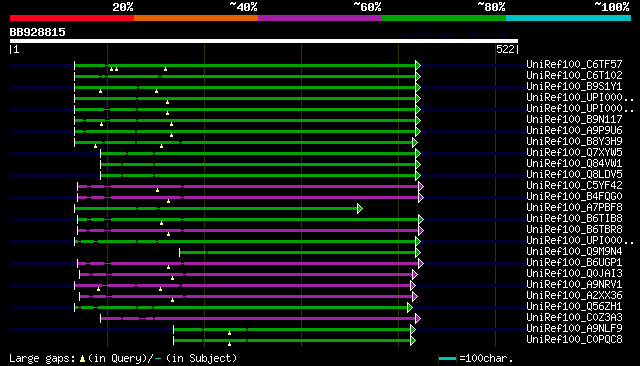
Task: Click the purple B6UGP1 alignment bar
Action: (248, 264)
